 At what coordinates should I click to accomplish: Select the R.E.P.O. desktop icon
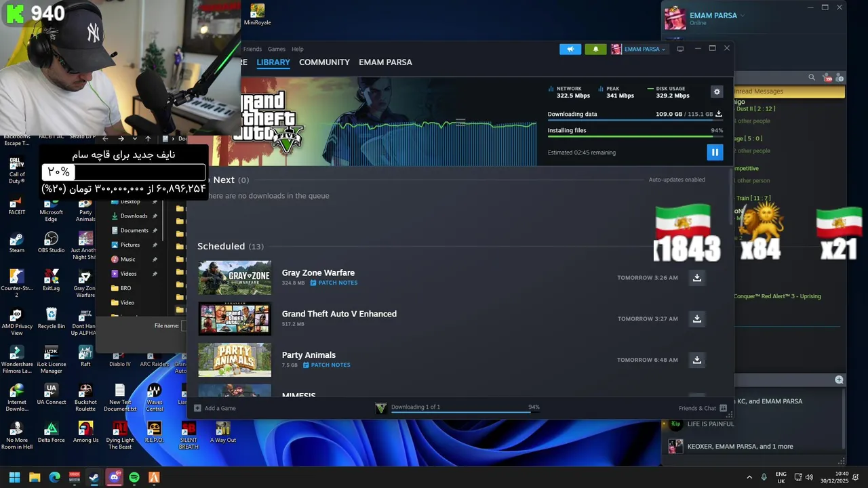(x=154, y=432)
